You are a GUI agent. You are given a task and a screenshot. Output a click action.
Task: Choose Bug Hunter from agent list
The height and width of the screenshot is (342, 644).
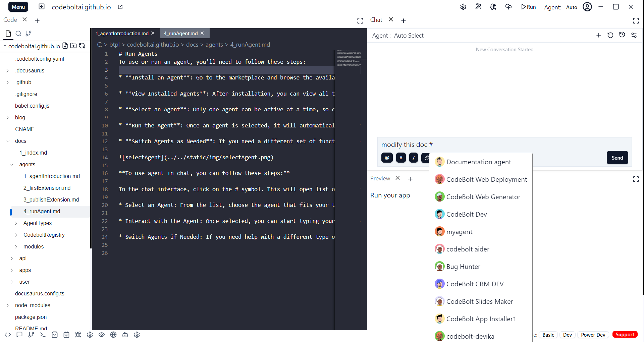coord(481,267)
